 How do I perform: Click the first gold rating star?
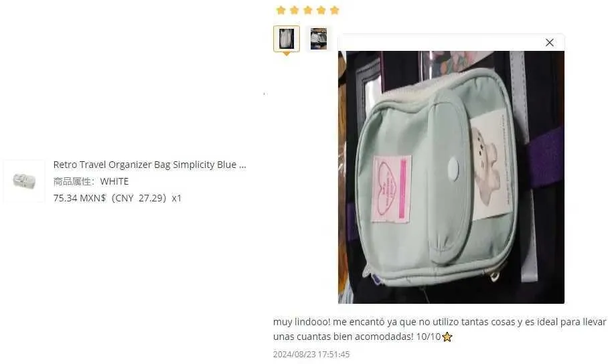[281, 10]
